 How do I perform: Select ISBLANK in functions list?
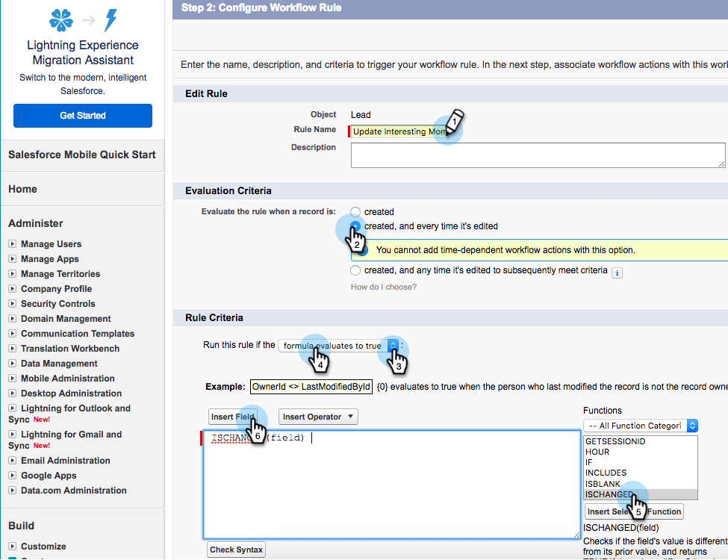click(x=640, y=483)
